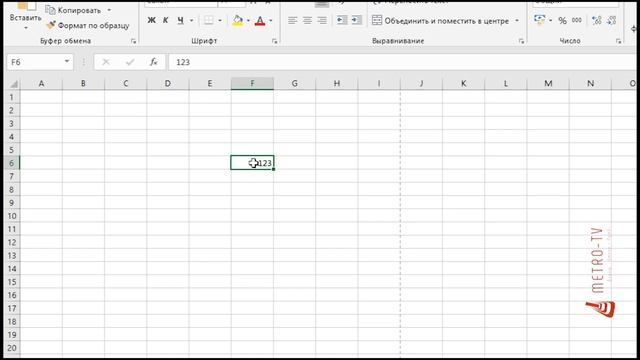The width and height of the screenshot is (640, 360).
Task: Click Формат по образцу painter
Action: (87, 25)
